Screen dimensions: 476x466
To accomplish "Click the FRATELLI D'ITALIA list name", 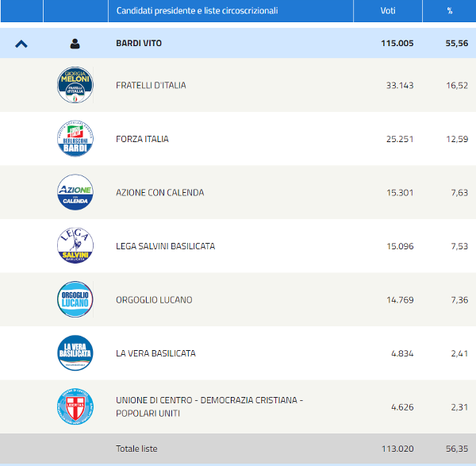I will coord(151,85).
